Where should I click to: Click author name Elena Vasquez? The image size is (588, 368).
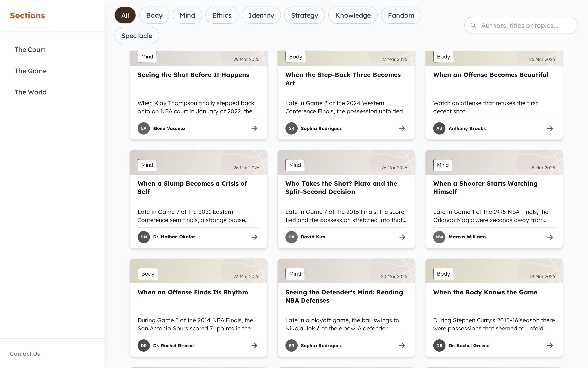[169, 128]
